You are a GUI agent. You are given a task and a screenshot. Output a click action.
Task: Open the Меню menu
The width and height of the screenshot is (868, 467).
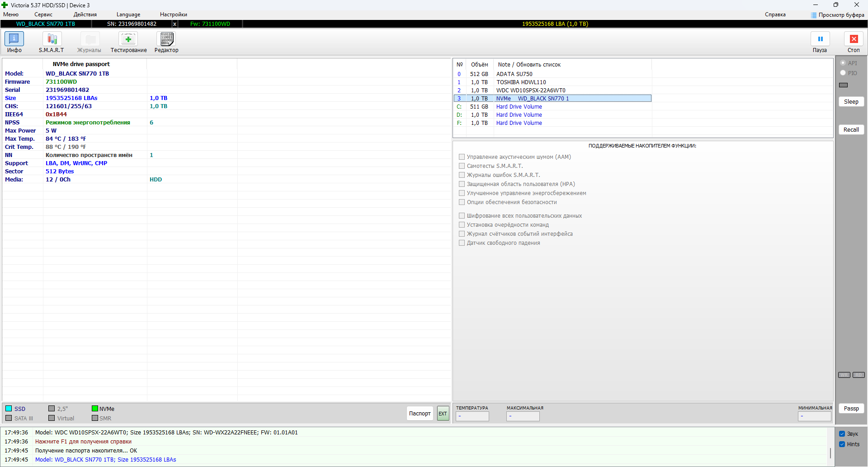click(11, 14)
